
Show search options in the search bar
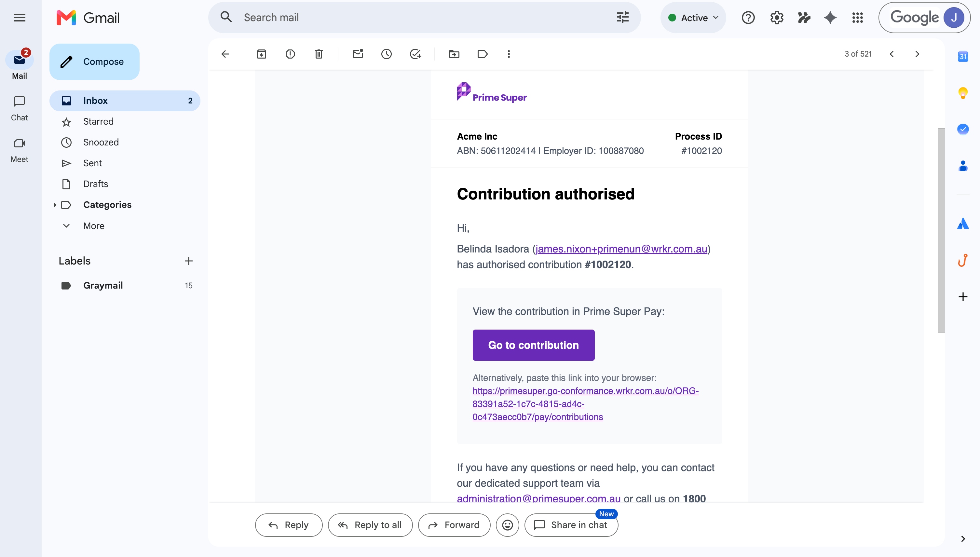tap(622, 18)
